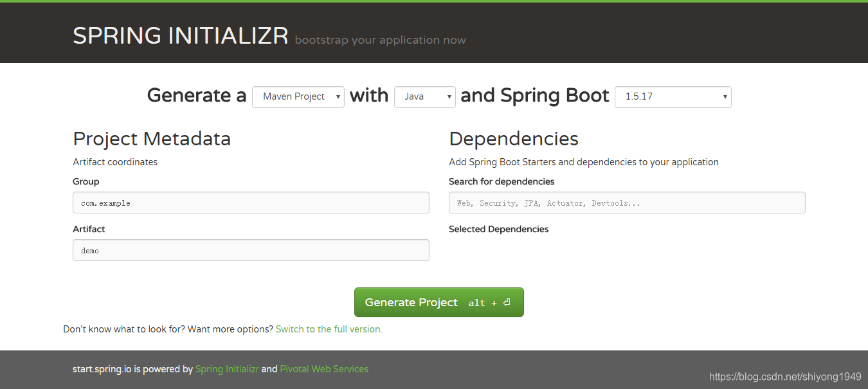868x389 pixels.
Task: Click the Dependencies heading
Action: [x=514, y=139]
